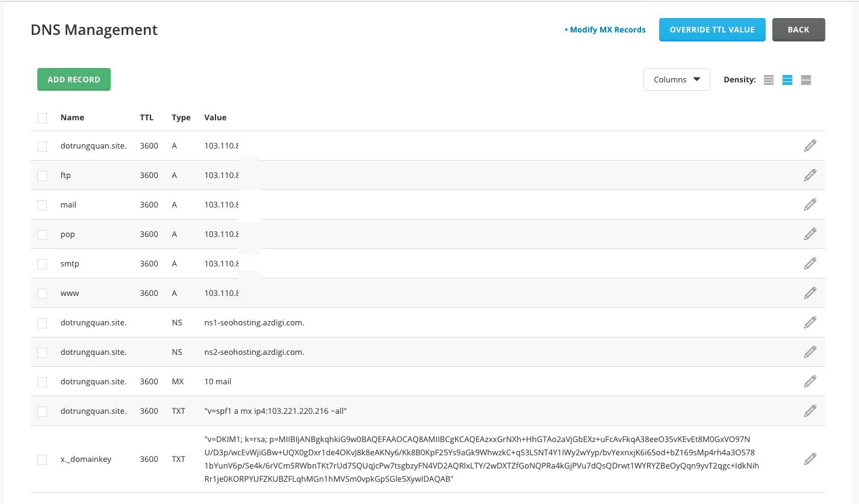
Task: Open the Columns dropdown
Action: coord(677,79)
